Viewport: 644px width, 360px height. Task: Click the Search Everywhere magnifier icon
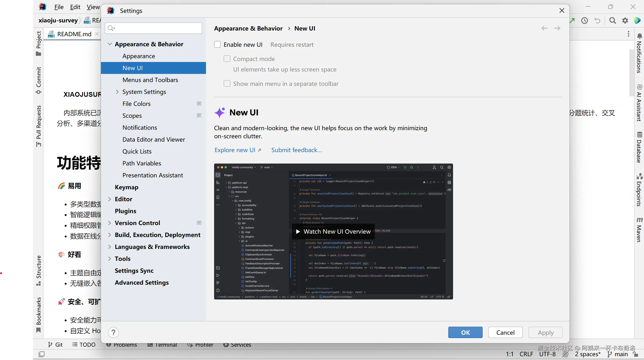612,21
